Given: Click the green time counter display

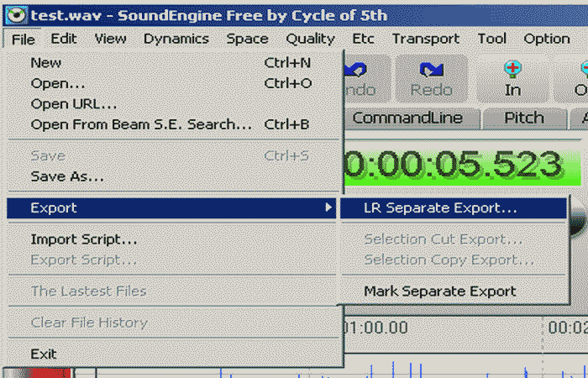Looking at the screenshot, I should [x=454, y=164].
